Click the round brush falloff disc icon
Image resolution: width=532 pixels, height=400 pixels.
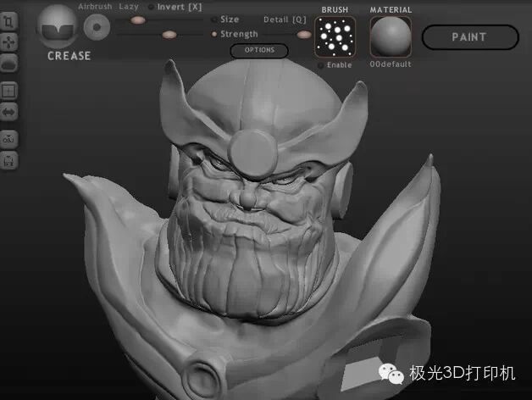(97, 27)
